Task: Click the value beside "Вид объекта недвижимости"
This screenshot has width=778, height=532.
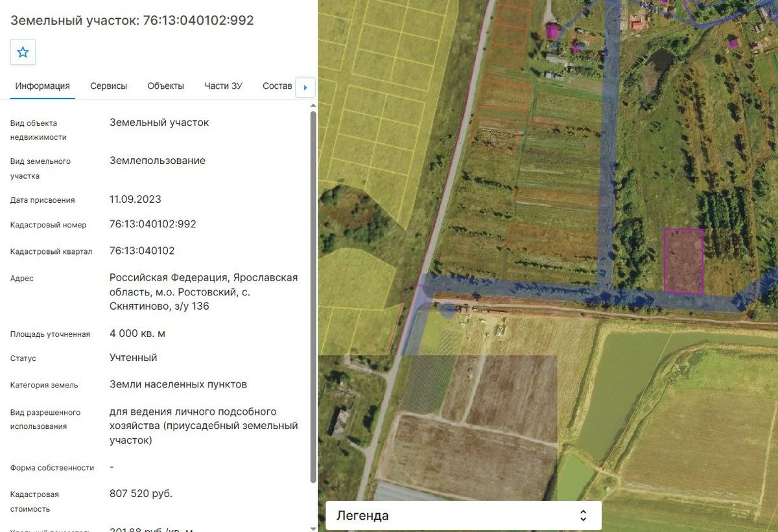Action: [159, 122]
